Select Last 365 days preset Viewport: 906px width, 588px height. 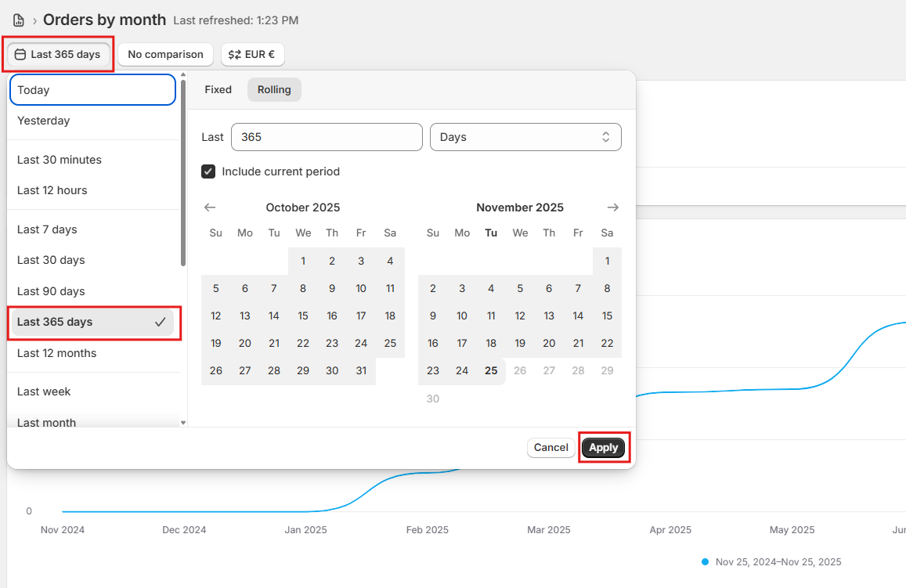[92, 322]
